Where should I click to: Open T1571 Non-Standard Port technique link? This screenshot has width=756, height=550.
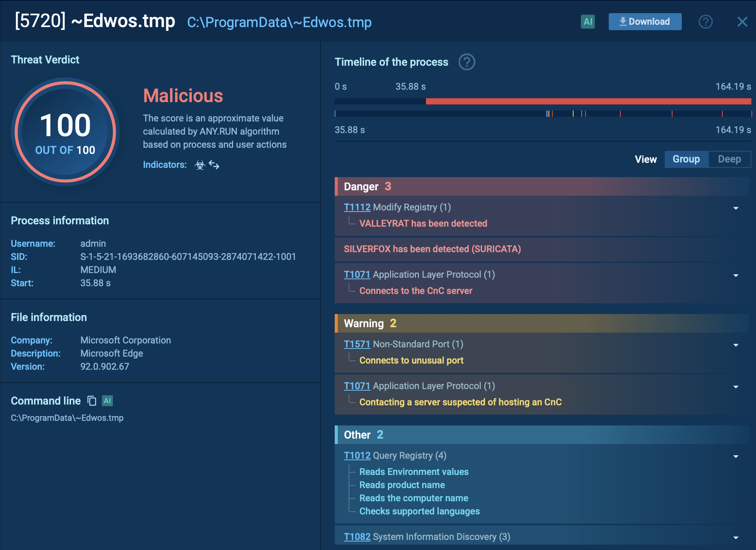[x=357, y=344]
